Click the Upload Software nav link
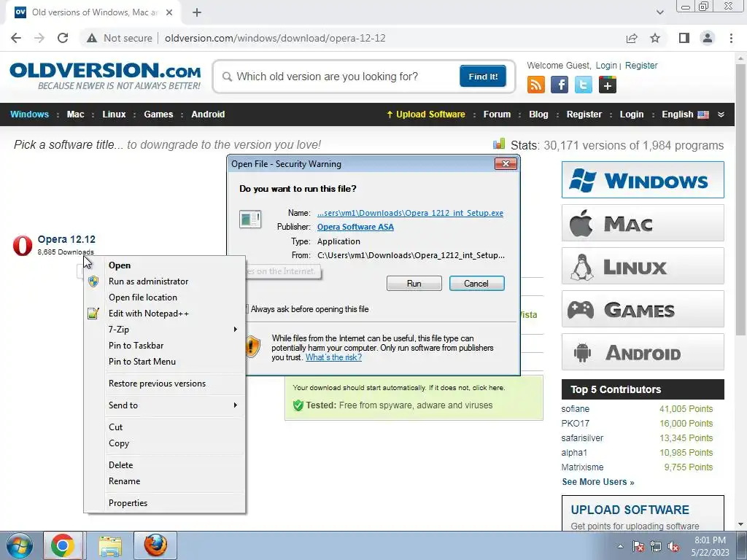747x560 pixels. point(425,114)
